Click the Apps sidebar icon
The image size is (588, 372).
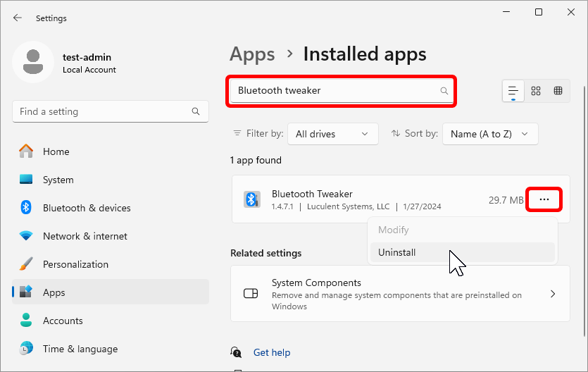(x=26, y=292)
